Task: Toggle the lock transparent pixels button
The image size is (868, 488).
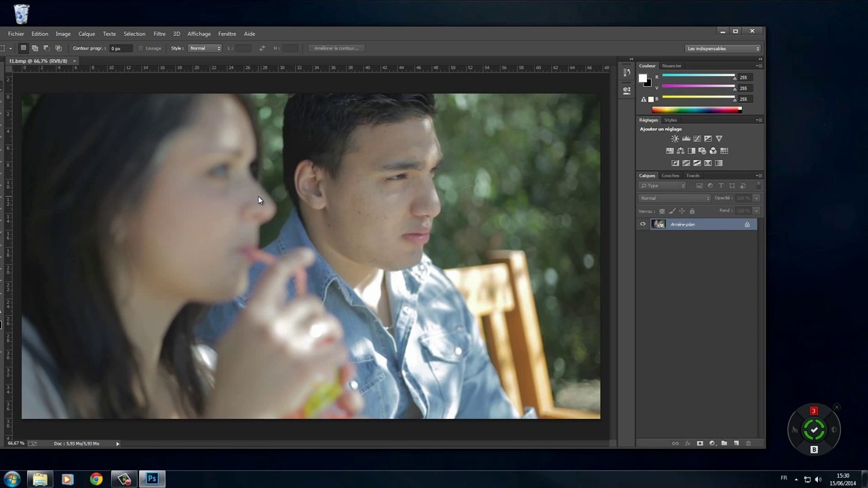Action: (x=662, y=211)
